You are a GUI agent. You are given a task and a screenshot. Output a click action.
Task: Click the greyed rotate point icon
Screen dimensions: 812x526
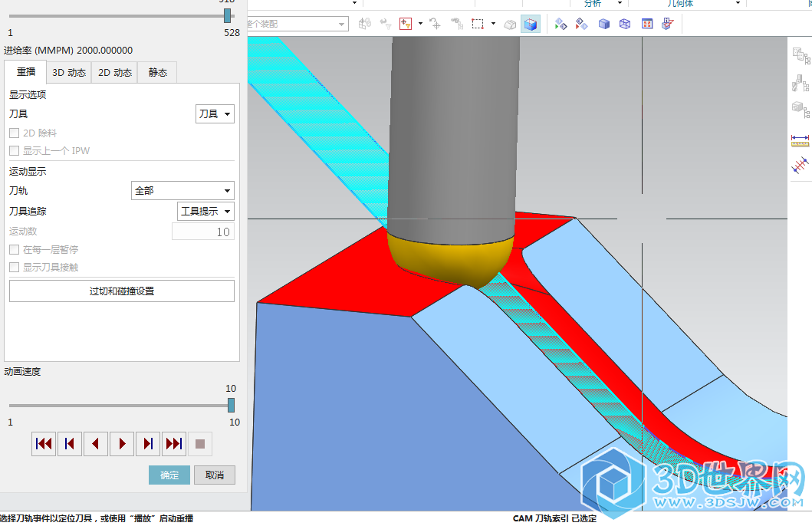(x=435, y=24)
